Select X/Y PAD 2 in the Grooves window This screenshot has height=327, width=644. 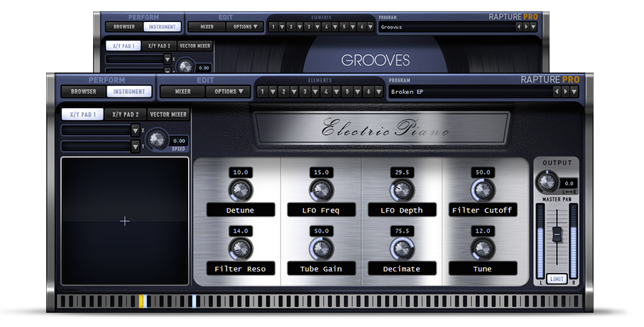pos(158,45)
